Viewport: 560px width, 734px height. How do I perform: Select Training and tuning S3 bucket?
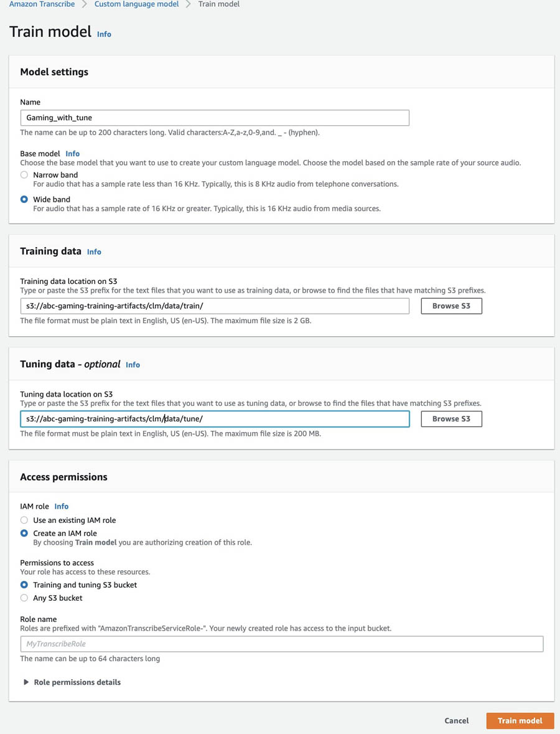24,585
